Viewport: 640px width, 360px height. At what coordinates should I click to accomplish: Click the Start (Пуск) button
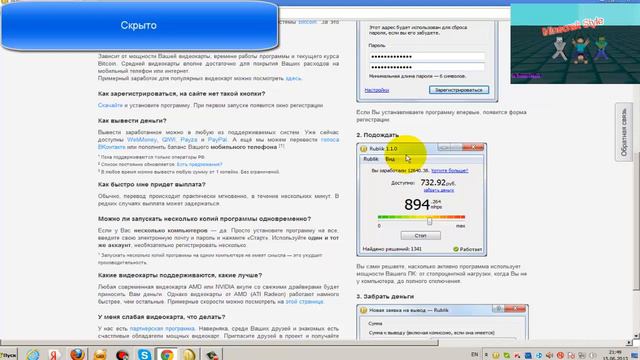coord(9,355)
